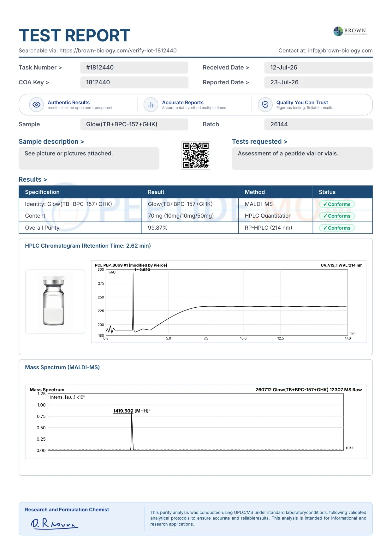Click the HPLC Quantitation method cell

click(276, 216)
